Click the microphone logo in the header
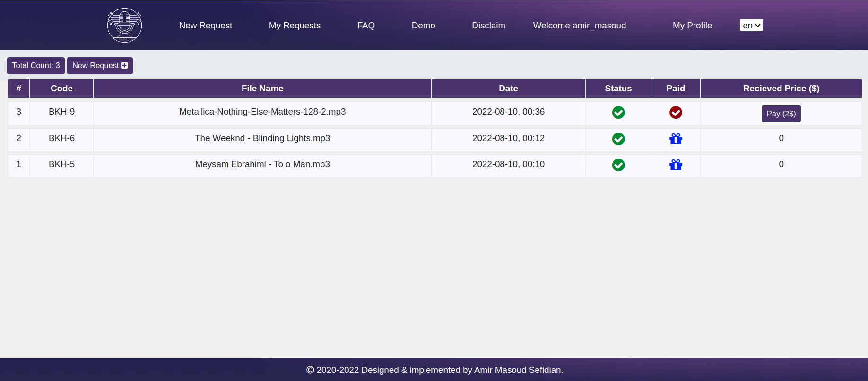The width and height of the screenshot is (868, 381). (x=124, y=25)
